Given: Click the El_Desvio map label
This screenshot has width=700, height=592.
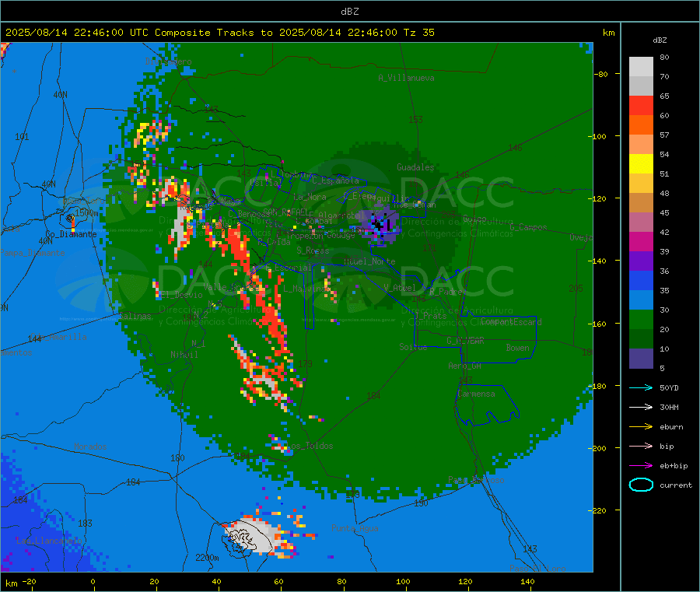Looking at the screenshot, I should tap(181, 295).
